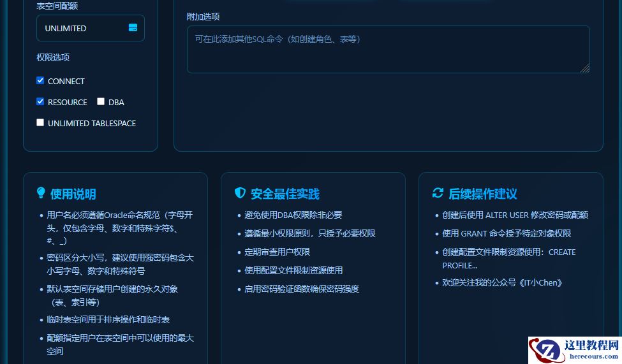Click the line 欢迎关注我的公众号《IT小Chen》
622x364 pixels.
point(502,282)
